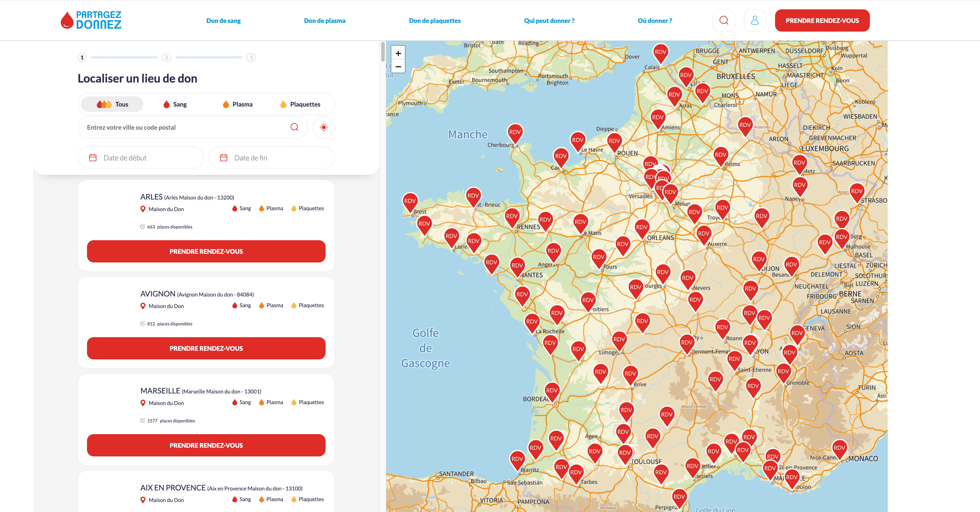Image resolution: width=980 pixels, height=512 pixels.
Task: Open the user account icon
Action: pos(755,20)
